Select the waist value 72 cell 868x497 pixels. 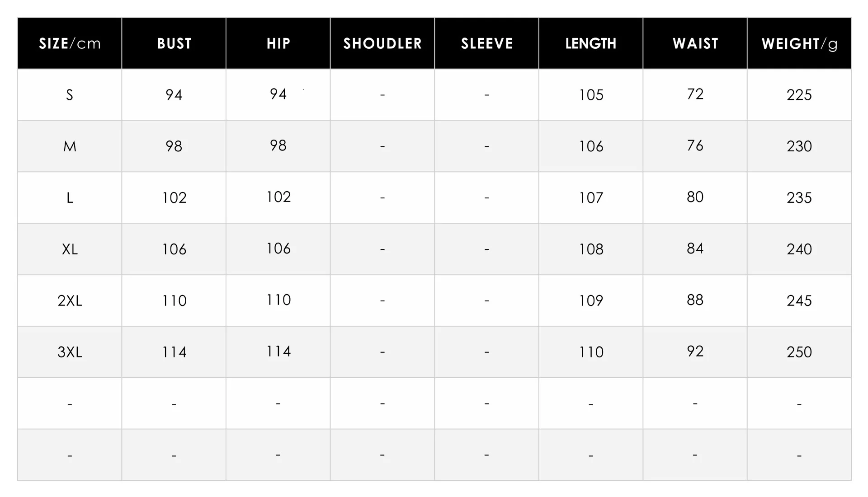(695, 94)
